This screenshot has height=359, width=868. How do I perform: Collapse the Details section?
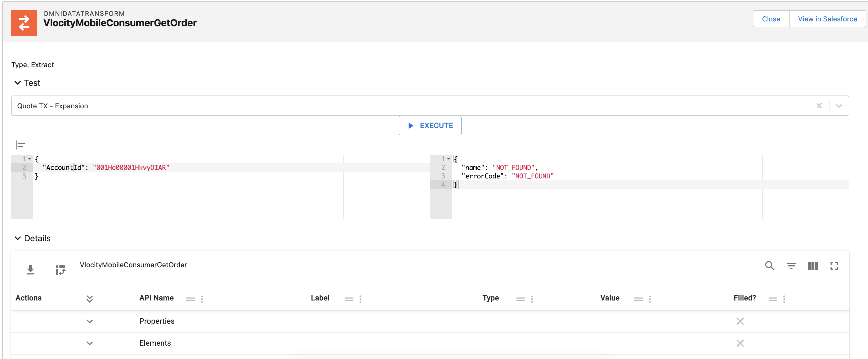pyautogui.click(x=17, y=238)
